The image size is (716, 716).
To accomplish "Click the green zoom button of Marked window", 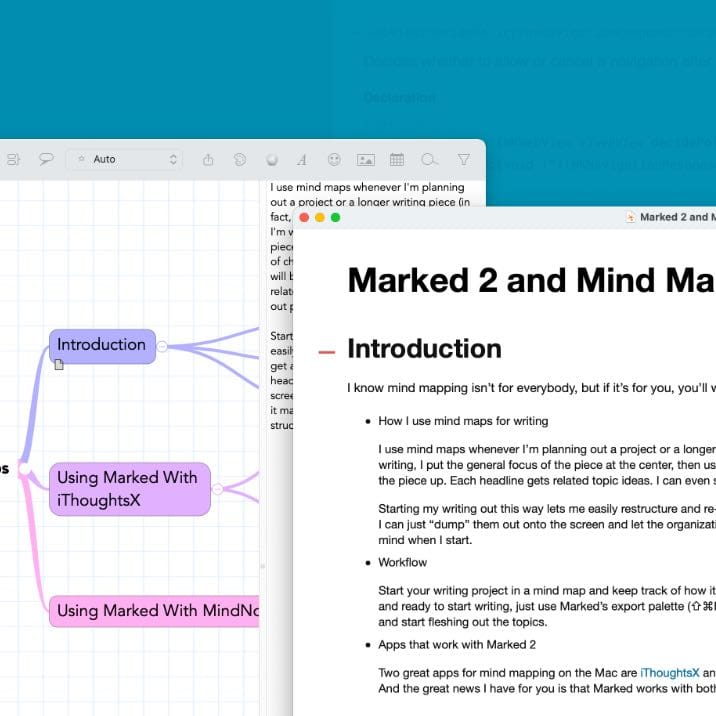I will point(336,217).
